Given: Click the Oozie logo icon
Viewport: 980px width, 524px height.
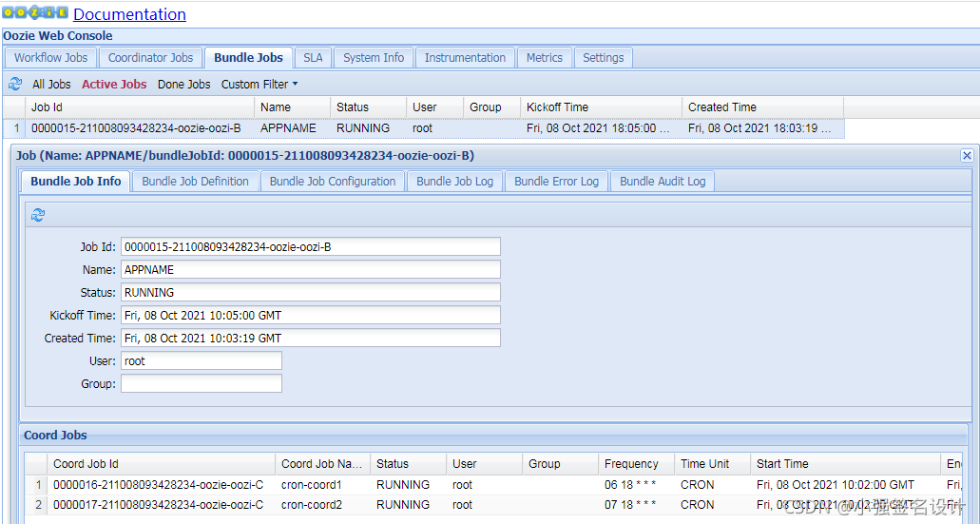Looking at the screenshot, I should click(35, 12).
